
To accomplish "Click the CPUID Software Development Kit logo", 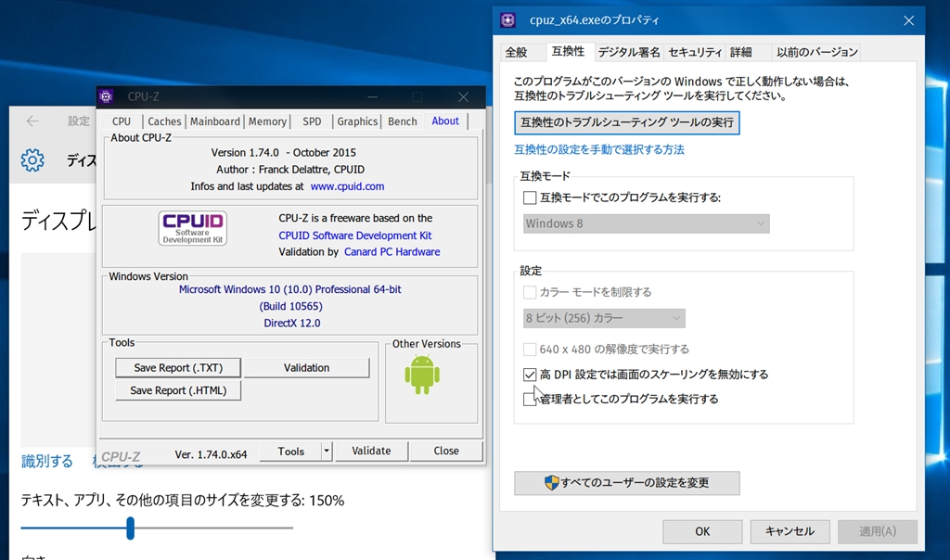I will pyautogui.click(x=193, y=228).
